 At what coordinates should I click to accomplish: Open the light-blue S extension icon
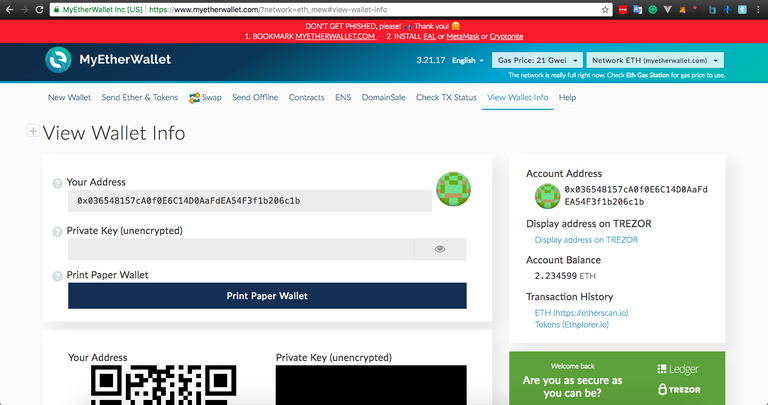(743, 9)
